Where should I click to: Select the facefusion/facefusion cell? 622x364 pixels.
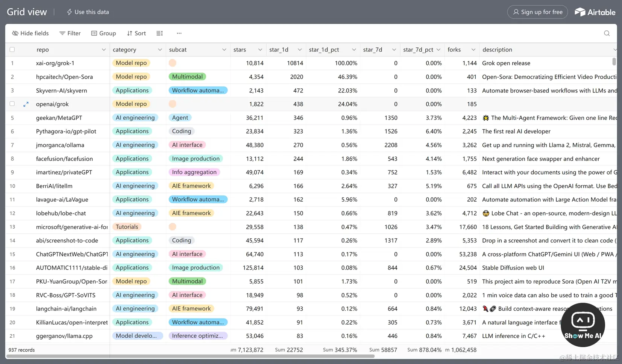[x=58, y=159]
